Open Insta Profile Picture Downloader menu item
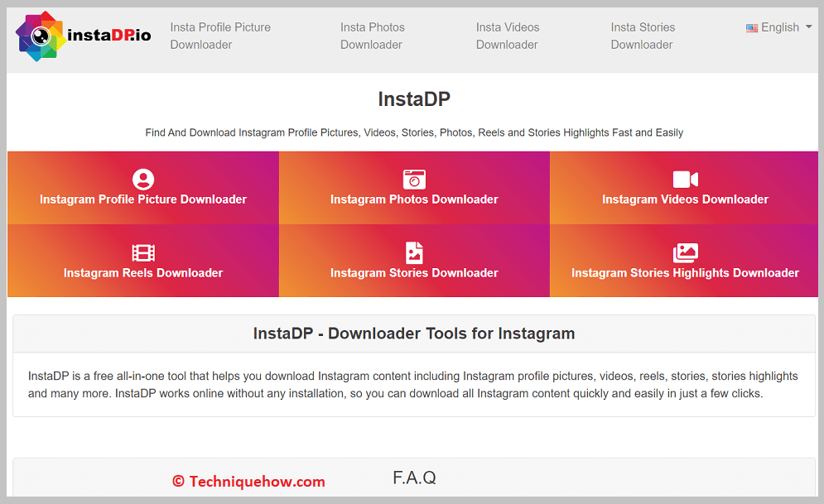824x504 pixels. (x=220, y=36)
